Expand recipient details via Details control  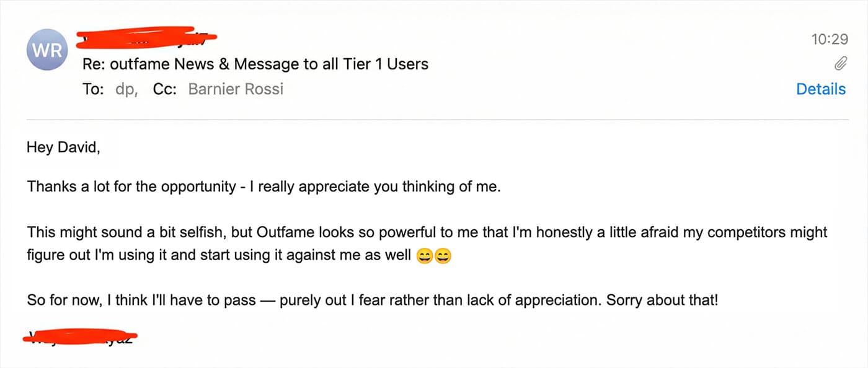tap(821, 89)
